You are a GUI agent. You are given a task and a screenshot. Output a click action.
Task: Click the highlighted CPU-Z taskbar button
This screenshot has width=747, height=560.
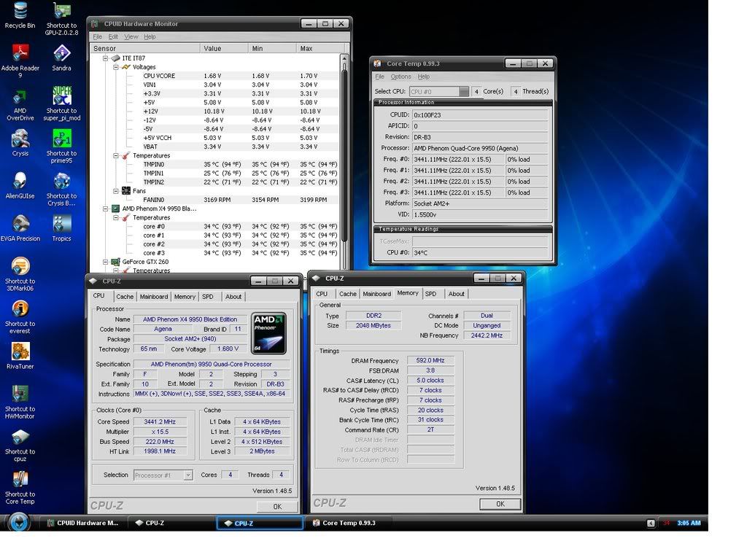click(260, 523)
